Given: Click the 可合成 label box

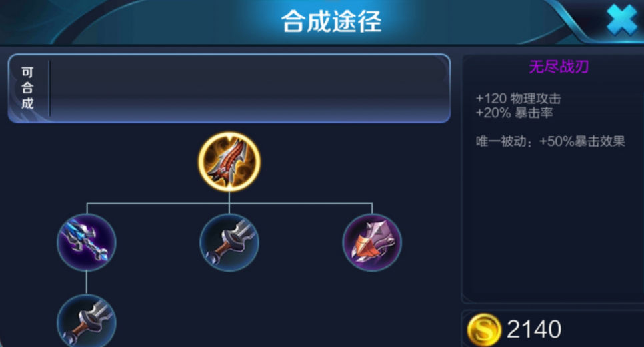Looking at the screenshot, I should point(27,88).
